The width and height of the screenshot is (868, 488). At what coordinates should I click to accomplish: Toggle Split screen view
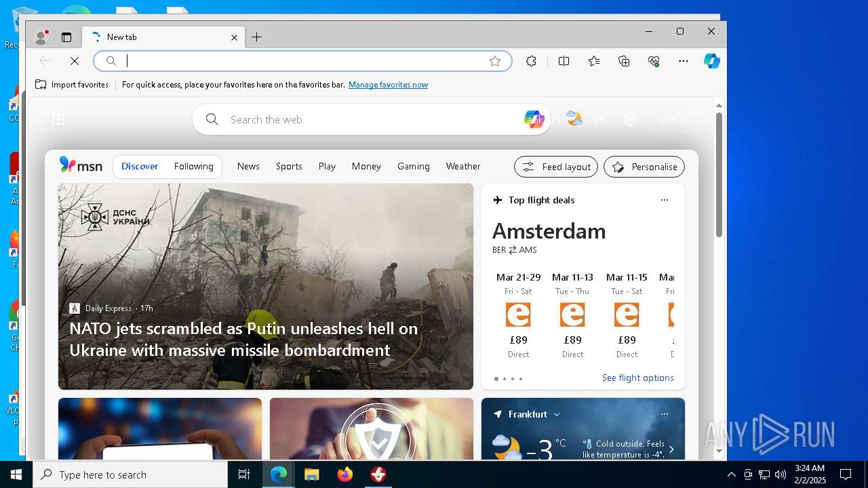564,61
